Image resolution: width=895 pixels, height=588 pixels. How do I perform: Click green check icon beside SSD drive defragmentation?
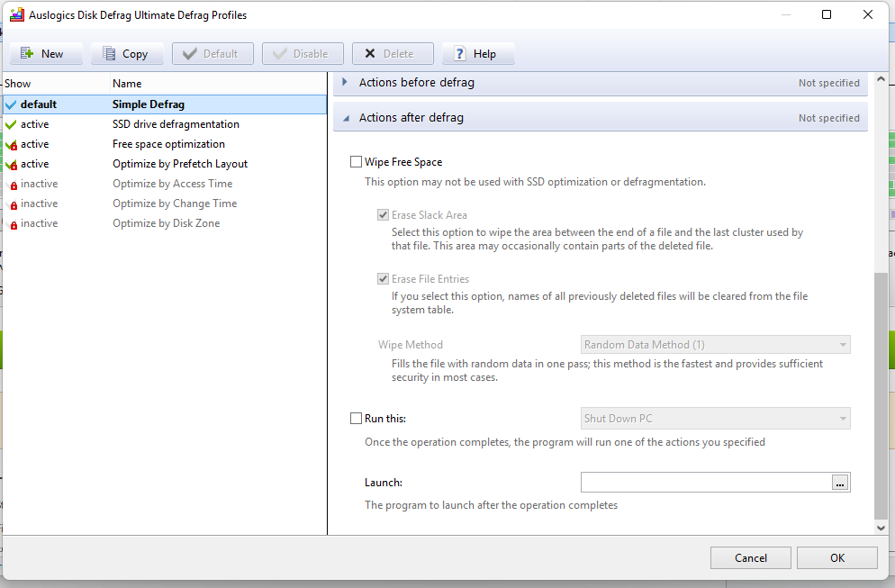[x=11, y=124]
